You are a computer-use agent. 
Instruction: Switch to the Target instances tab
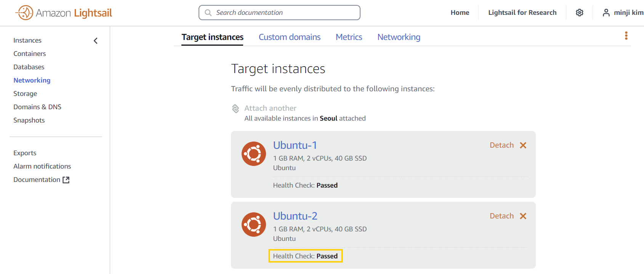coord(212,37)
